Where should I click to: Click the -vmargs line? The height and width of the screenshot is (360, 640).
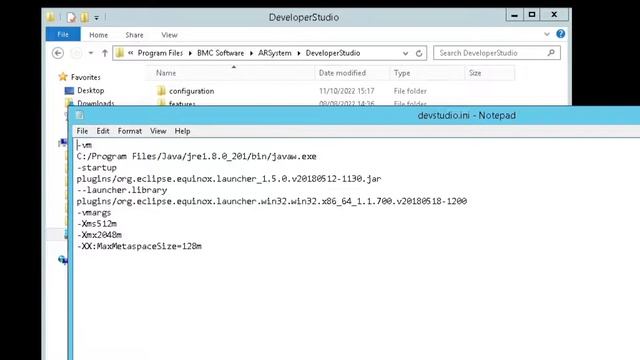[x=94, y=213]
